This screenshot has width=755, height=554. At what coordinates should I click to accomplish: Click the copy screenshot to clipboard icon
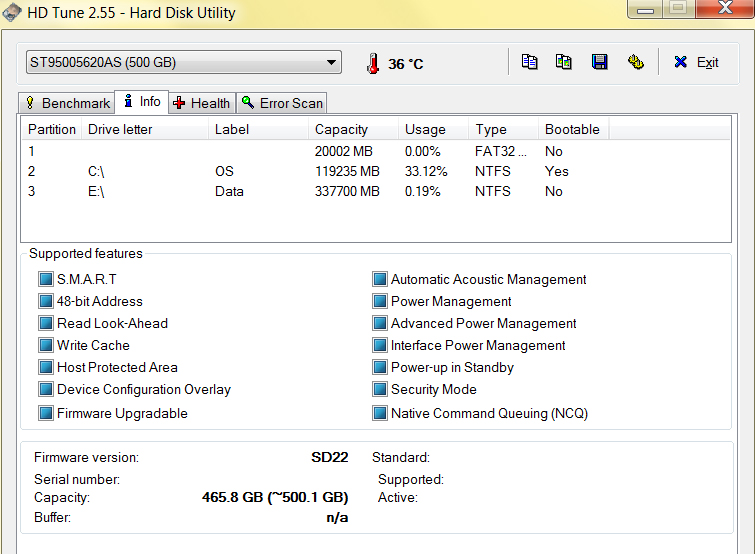point(564,62)
